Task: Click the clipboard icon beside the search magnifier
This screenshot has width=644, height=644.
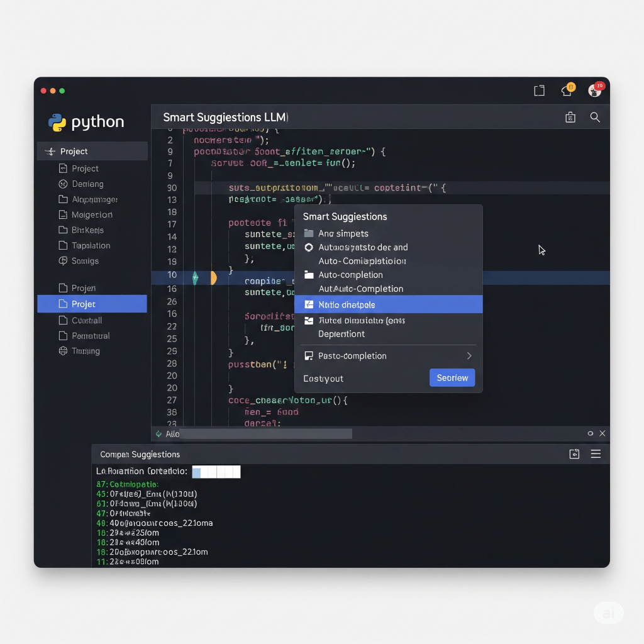Action: point(570,118)
